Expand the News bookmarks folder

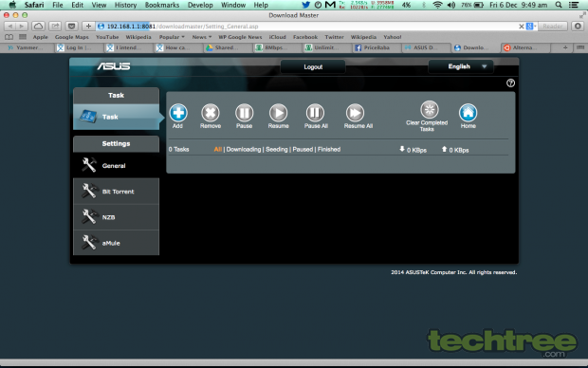coord(202,37)
